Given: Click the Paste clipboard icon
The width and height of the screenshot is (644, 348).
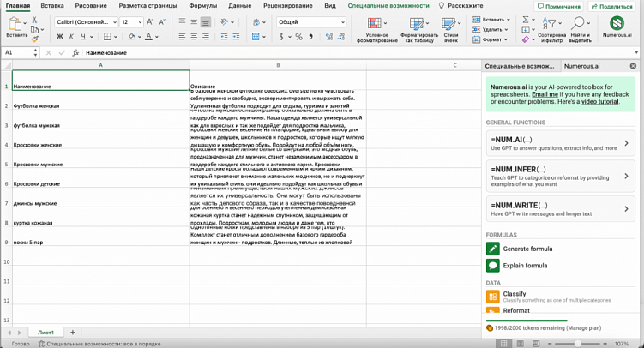Looking at the screenshot, I should [x=15, y=24].
